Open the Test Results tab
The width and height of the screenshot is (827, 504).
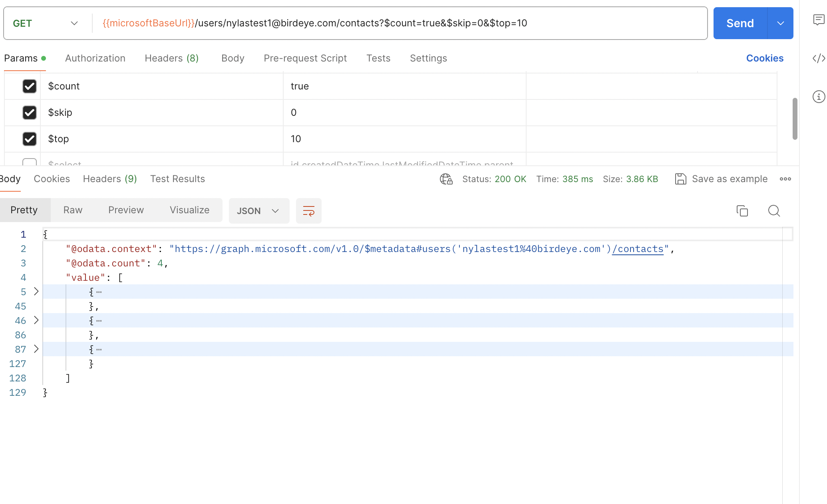coord(177,179)
